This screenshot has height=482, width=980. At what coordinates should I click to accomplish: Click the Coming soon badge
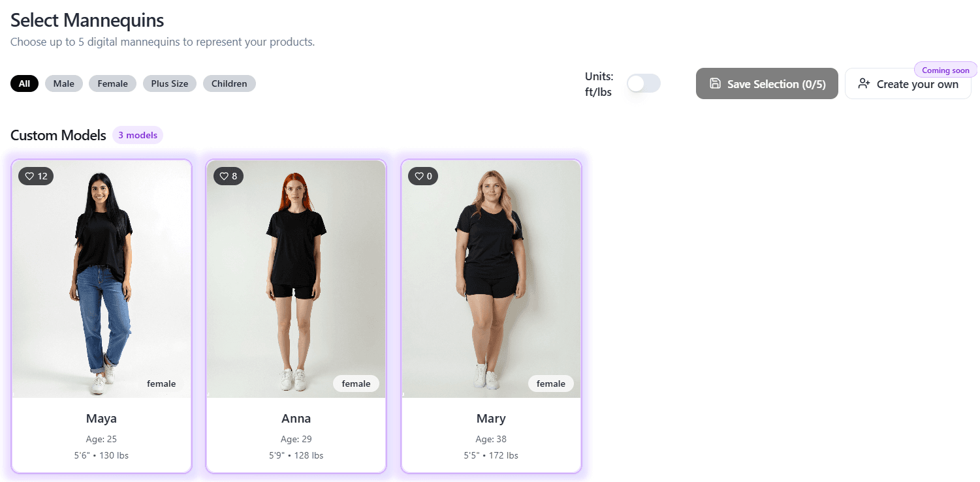pos(945,69)
